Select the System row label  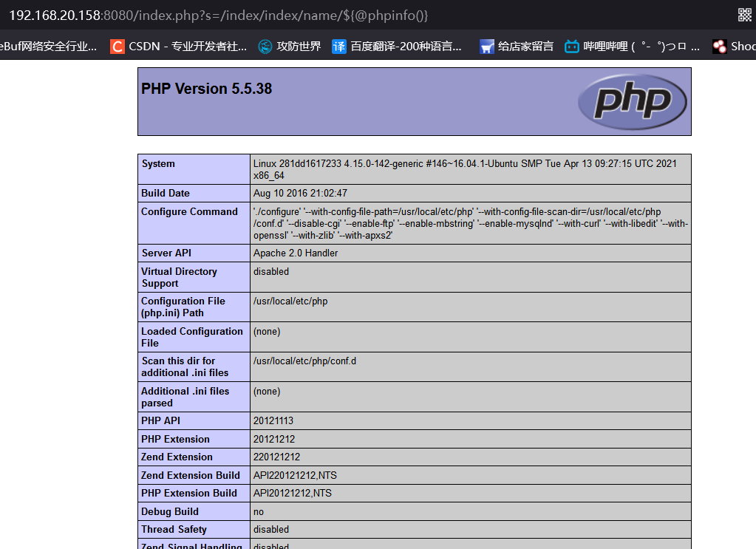point(158,163)
